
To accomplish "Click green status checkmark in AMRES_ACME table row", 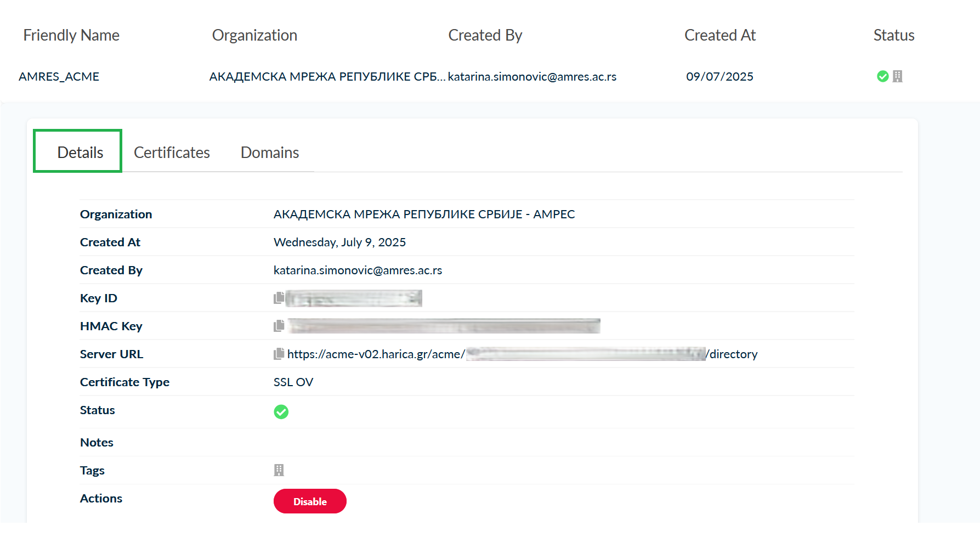I will click(x=882, y=76).
